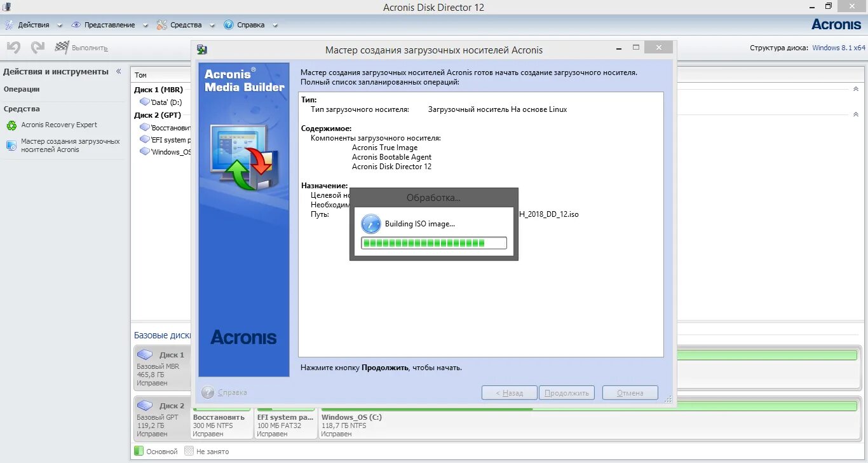Click the Справка link in wizard
The height and width of the screenshot is (463, 868).
point(232,392)
